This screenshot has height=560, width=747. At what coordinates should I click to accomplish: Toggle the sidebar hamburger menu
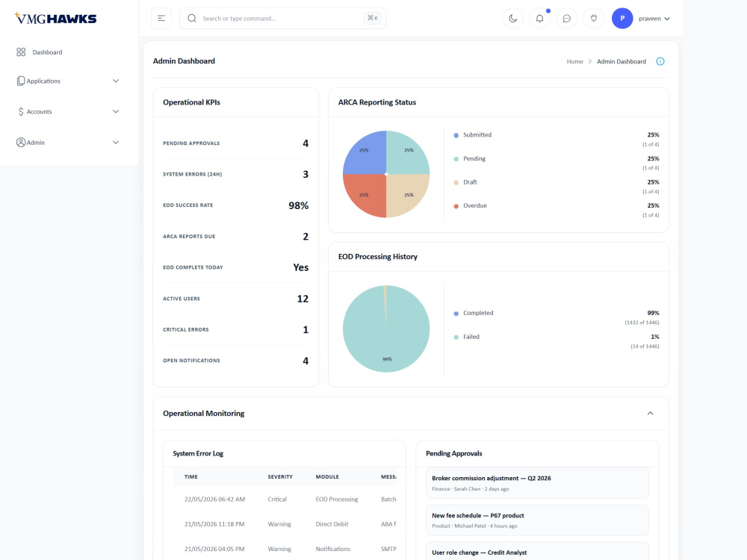tap(161, 18)
